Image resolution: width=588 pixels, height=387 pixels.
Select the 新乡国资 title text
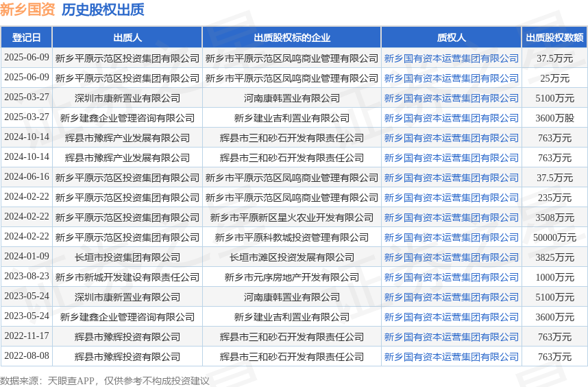27,10
